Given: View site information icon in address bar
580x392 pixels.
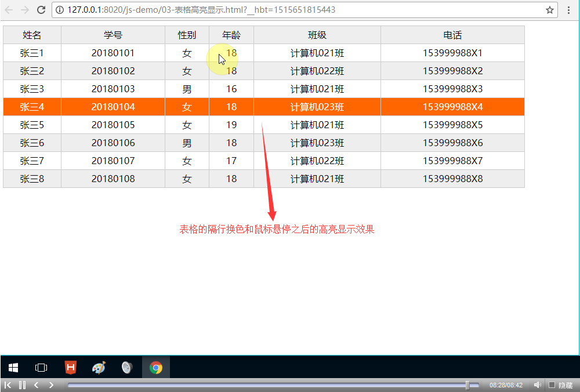Looking at the screenshot, I should [60, 10].
